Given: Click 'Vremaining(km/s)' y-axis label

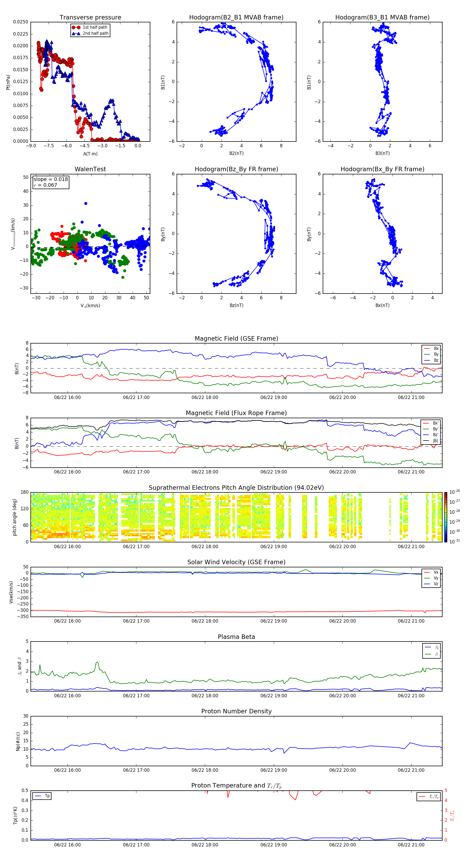Looking at the screenshot, I should pos(13,234).
